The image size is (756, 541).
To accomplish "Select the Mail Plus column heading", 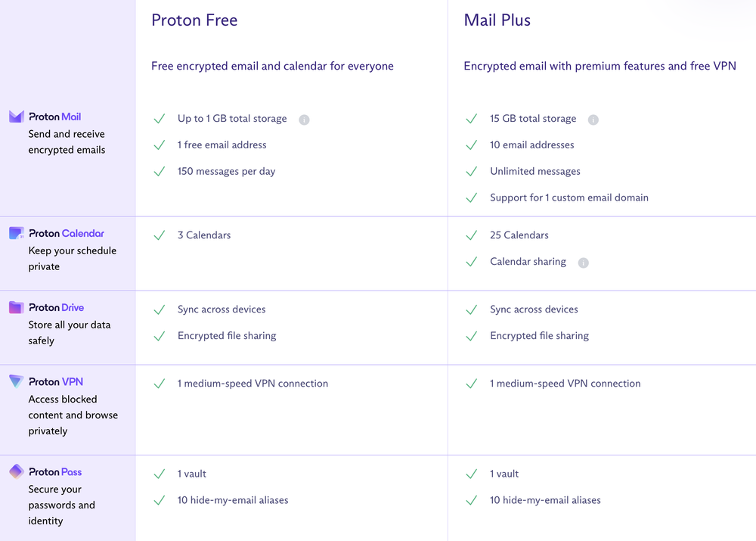I will (497, 20).
